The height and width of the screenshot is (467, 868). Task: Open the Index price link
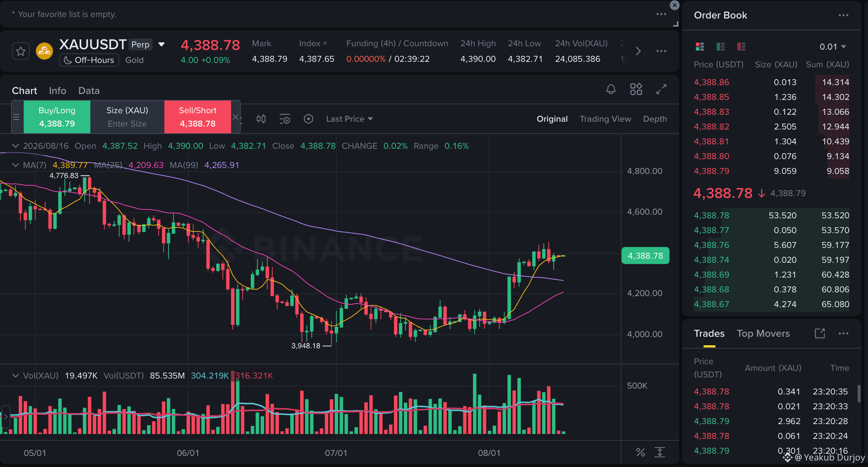tap(313, 43)
